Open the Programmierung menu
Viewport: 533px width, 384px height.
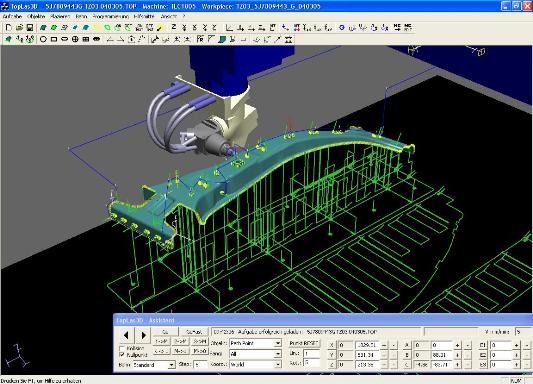tap(111, 16)
